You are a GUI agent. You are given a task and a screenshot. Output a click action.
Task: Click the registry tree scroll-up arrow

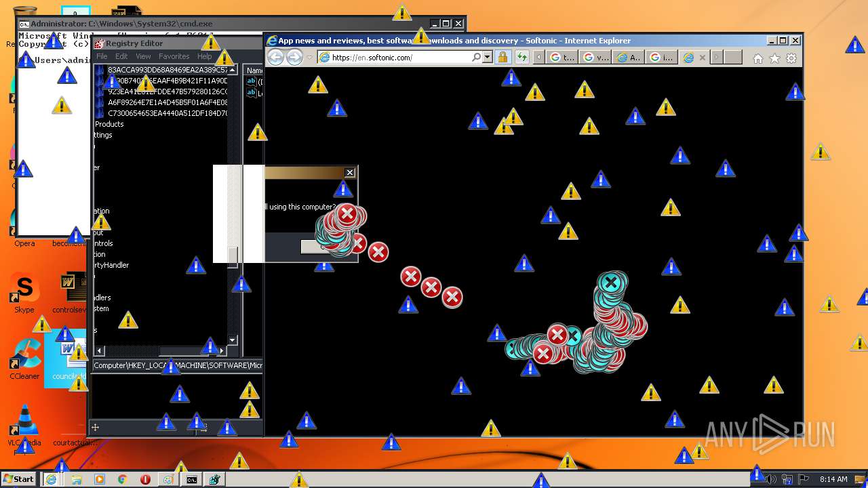pos(233,70)
